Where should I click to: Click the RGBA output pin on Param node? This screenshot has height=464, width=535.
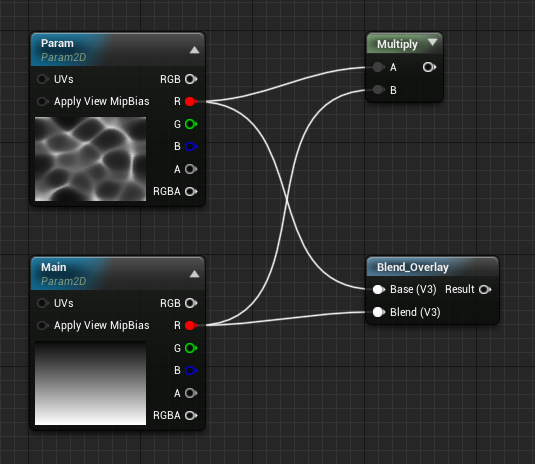pyautogui.click(x=191, y=191)
